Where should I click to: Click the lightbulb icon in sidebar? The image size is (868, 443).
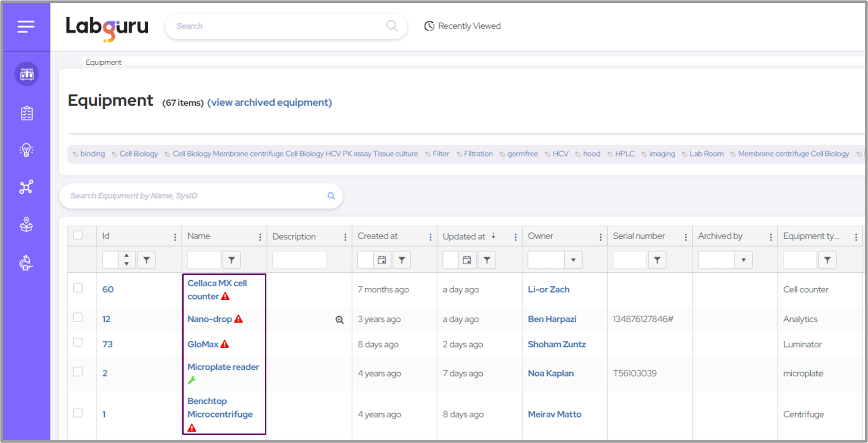pos(26,150)
